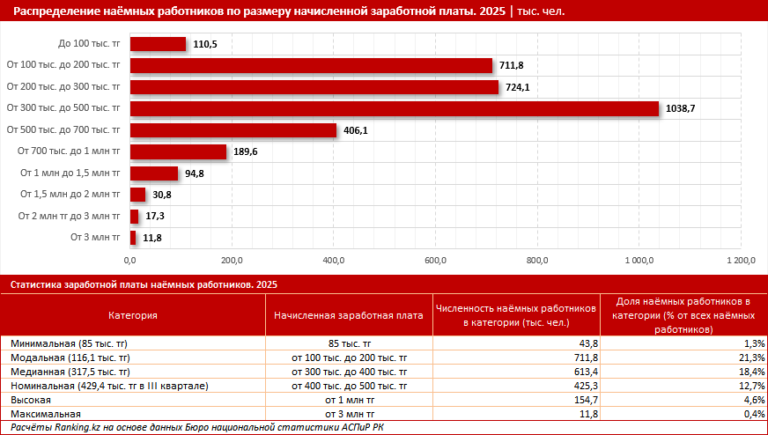Click the 711,8 data label beside the bar
Screen dimensions: 768x435
click(x=512, y=66)
